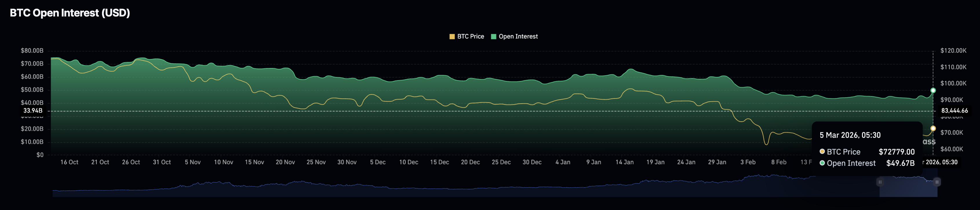
Task: Click the 16 Oct date on the x-axis
Action: click(x=69, y=162)
